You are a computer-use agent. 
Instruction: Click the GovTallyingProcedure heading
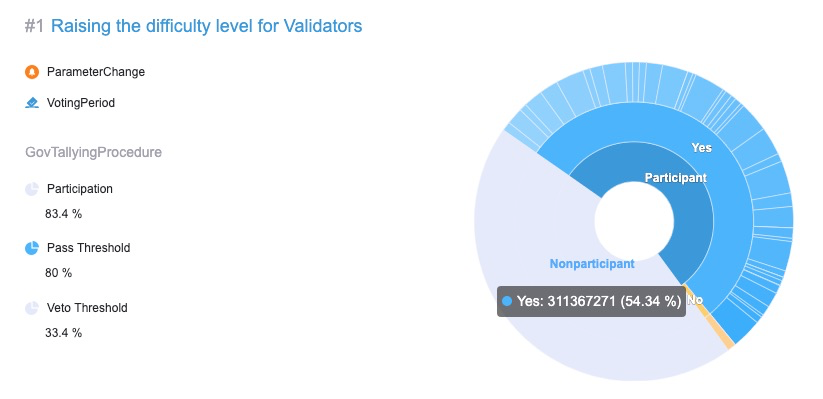(93, 152)
